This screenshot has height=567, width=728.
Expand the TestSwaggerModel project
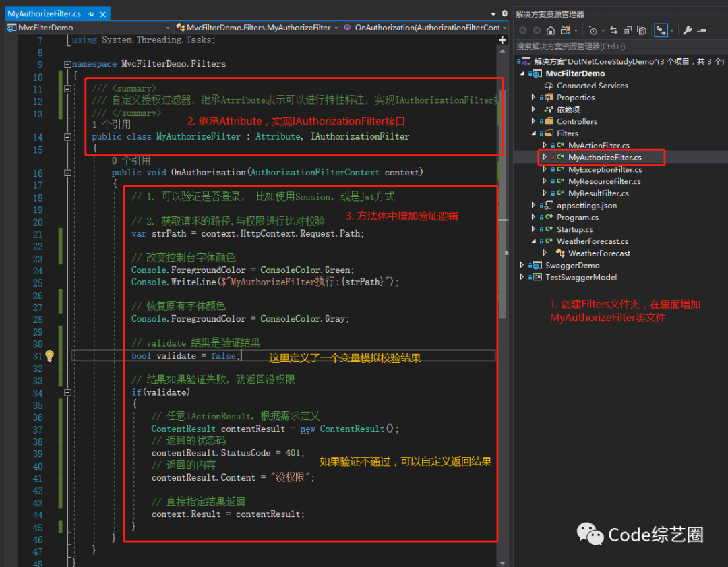point(522,277)
